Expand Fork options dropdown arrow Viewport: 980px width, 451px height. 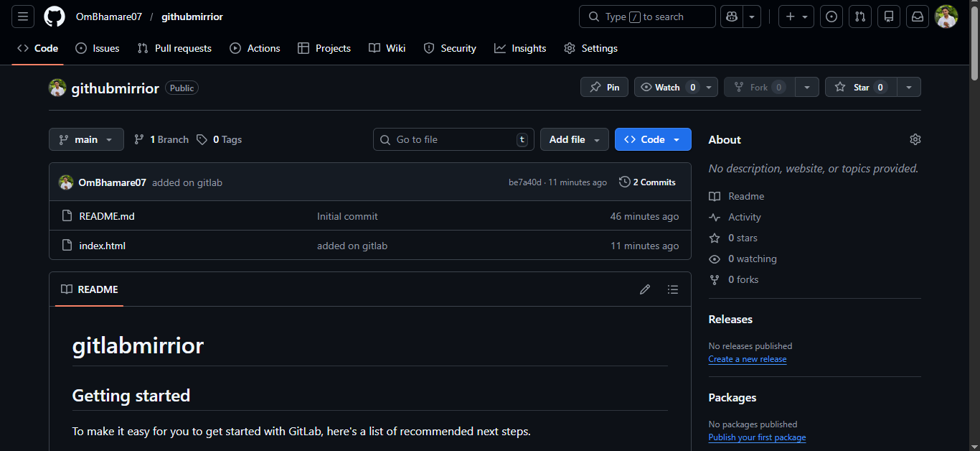[807, 87]
